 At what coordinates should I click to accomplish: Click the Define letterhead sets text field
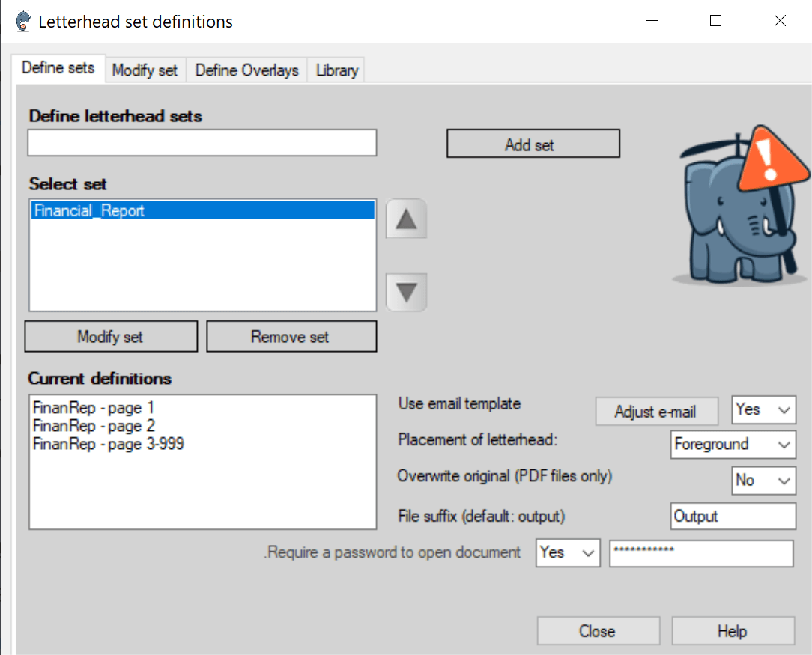click(202, 143)
